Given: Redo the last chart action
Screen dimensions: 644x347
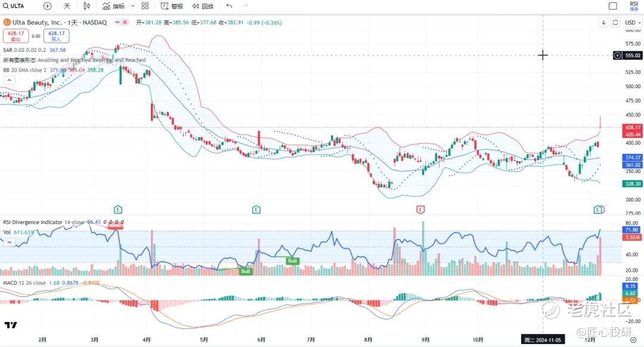Looking at the screenshot, I should point(245,6).
